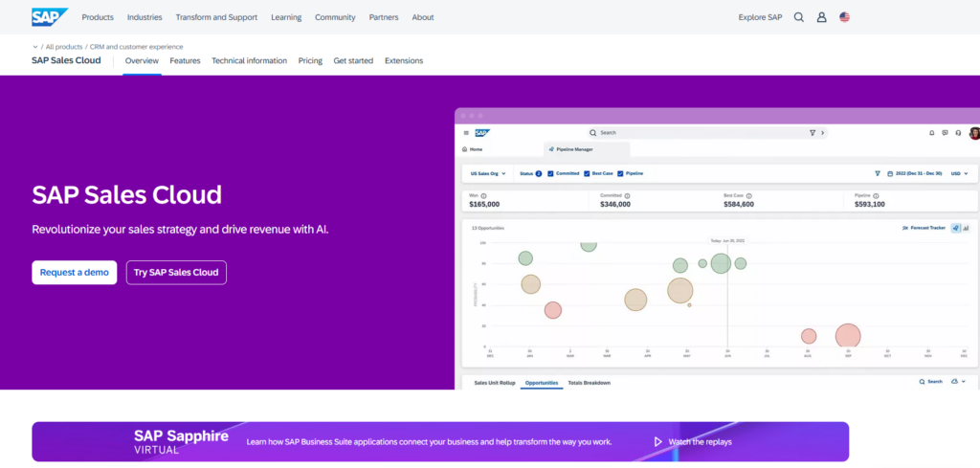This screenshot has height=468, width=980.
Task: Click the info icon next to Won
Action: coord(483,195)
